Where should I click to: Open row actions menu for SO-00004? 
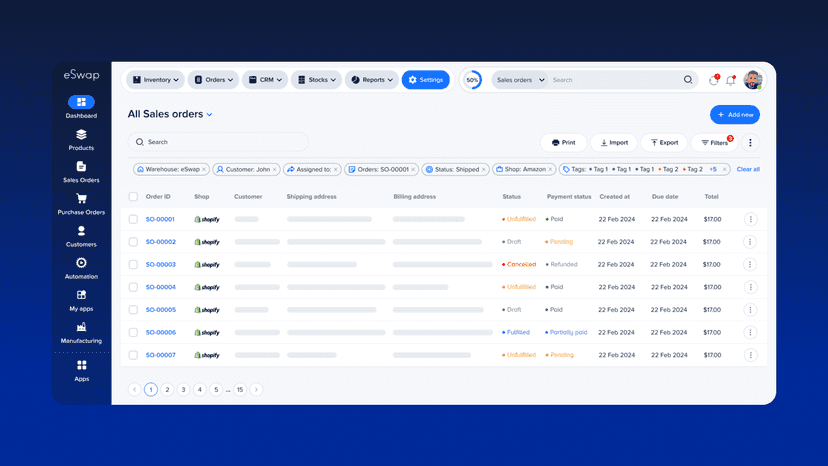750,287
